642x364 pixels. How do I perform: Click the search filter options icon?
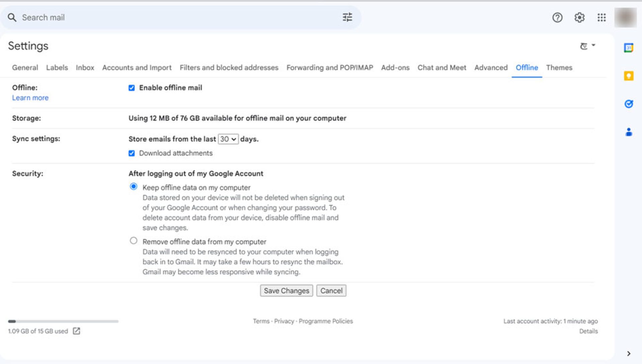pos(347,17)
